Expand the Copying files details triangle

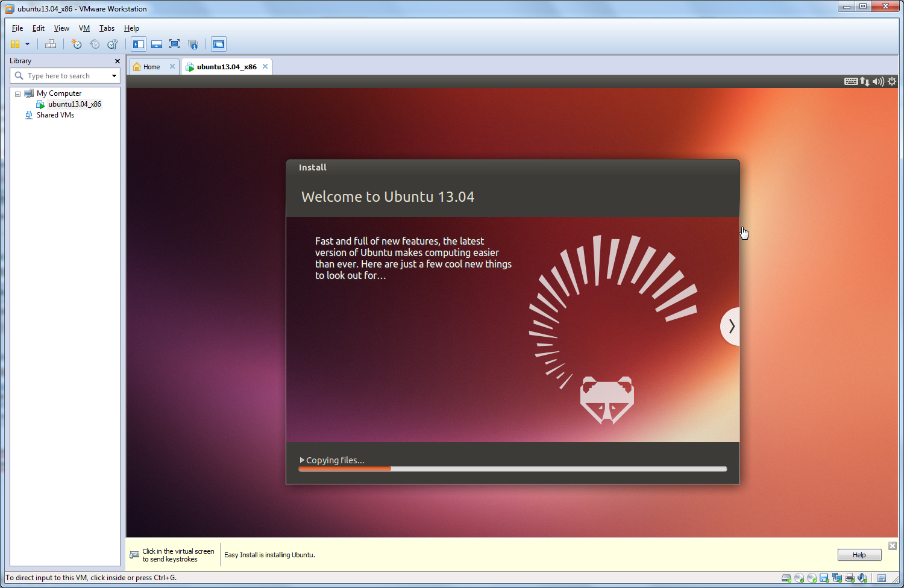point(302,460)
